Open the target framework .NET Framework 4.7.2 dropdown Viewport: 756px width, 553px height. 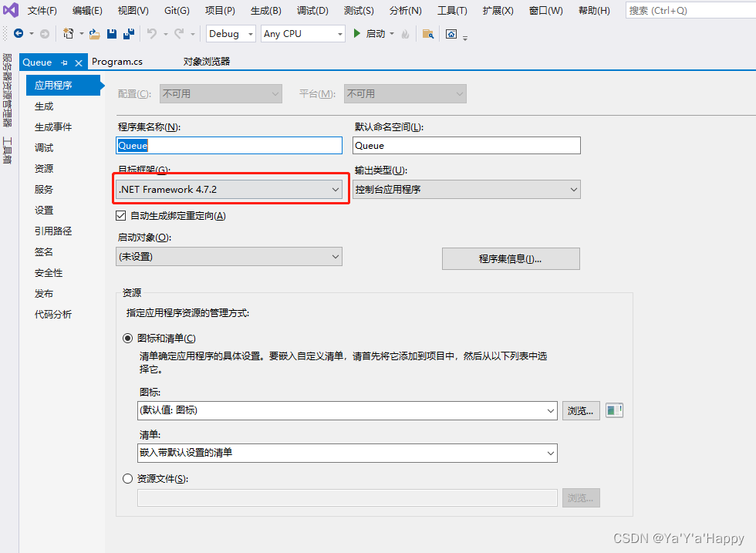click(229, 190)
